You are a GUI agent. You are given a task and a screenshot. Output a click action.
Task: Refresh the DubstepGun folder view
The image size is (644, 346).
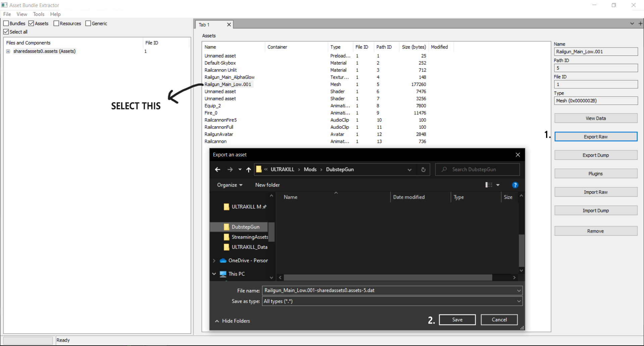(423, 169)
